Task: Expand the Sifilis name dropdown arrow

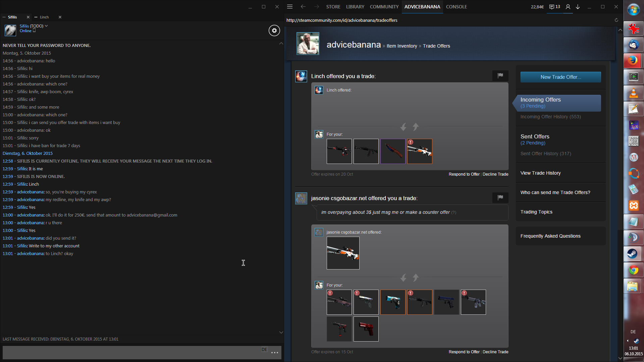Action: (46, 26)
